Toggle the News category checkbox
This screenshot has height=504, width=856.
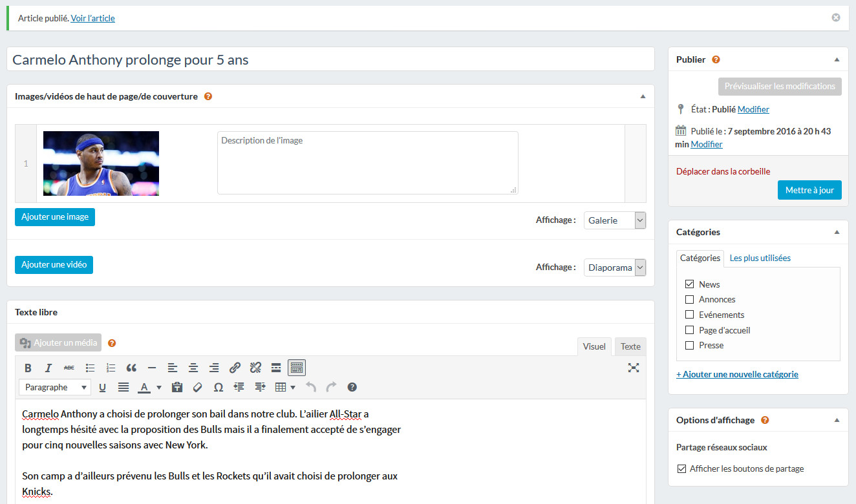[x=689, y=284]
